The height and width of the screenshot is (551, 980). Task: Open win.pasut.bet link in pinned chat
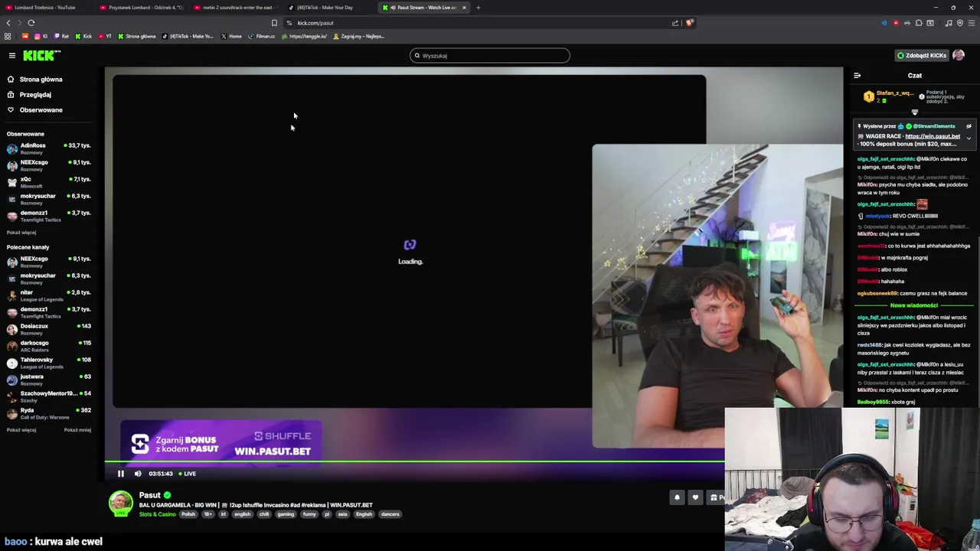[933, 136]
